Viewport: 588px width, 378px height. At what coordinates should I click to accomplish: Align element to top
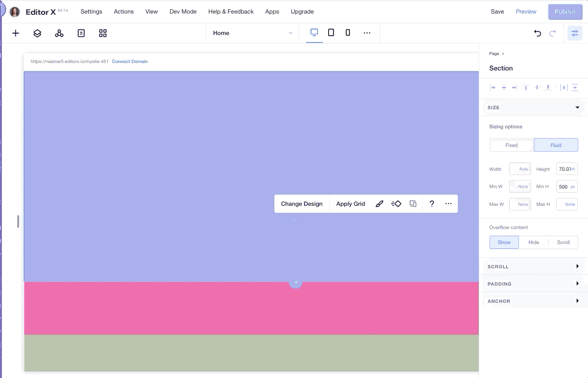(526, 87)
